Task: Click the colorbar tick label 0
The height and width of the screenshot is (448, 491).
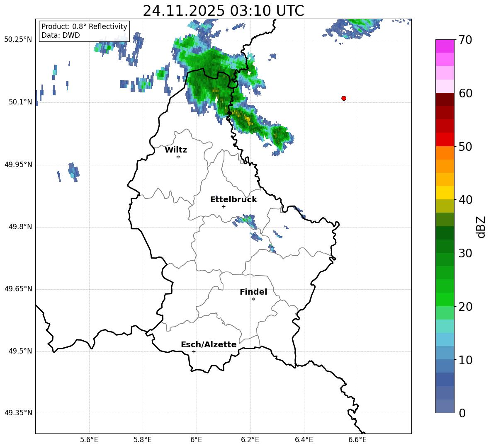Action: (462, 413)
